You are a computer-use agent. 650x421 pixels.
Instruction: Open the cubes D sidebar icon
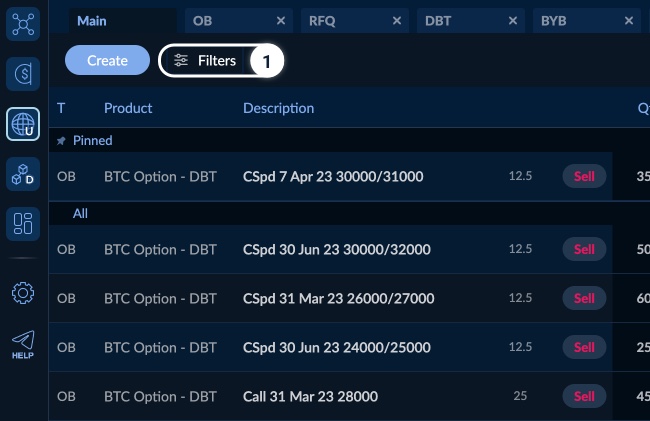23,174
